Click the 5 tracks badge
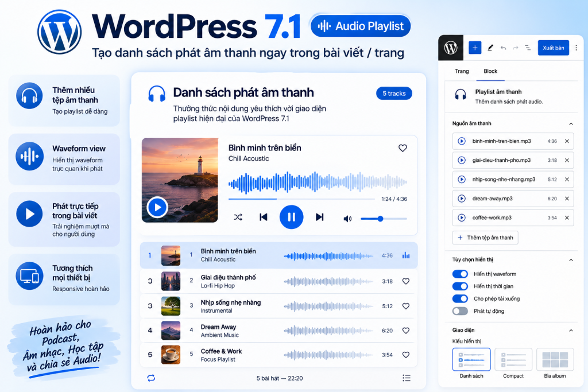 [394, 94]
